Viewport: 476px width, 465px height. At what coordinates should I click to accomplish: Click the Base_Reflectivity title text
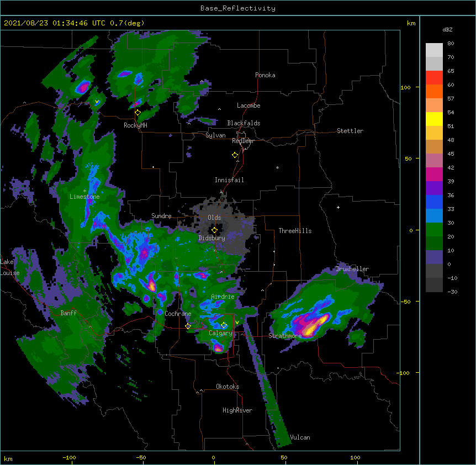pos(238,8)
